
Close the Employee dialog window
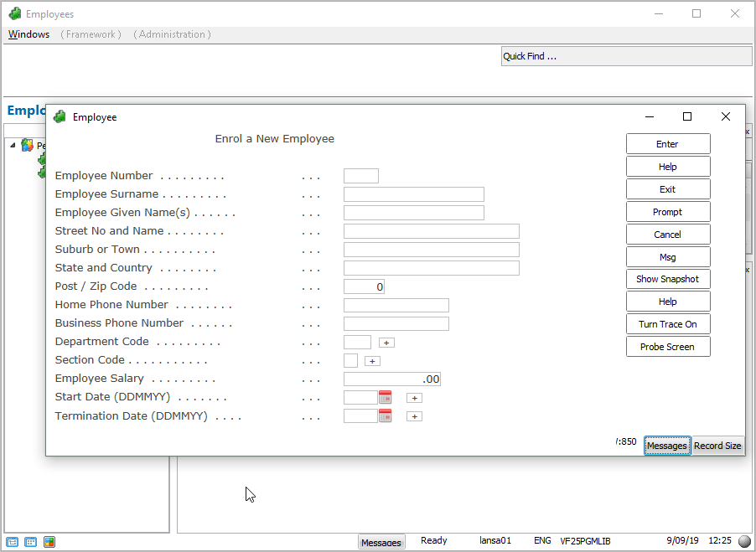click(x=726, y=116)
